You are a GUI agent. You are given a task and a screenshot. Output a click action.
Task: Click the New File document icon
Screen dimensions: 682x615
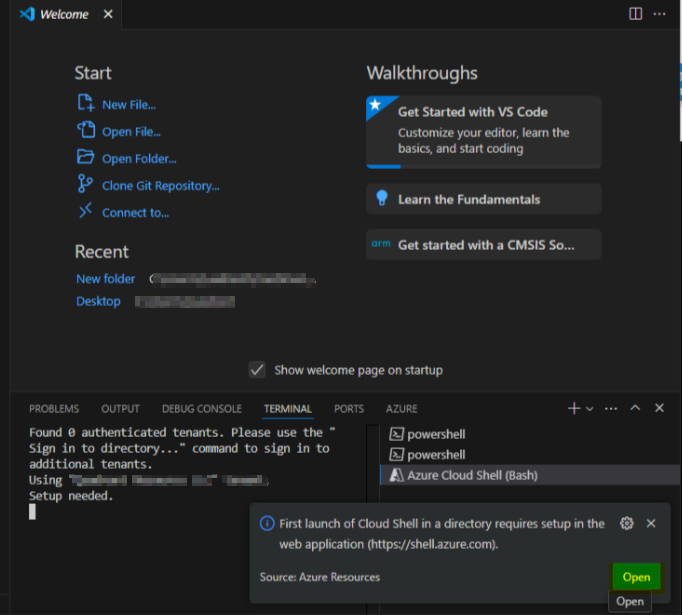point(86,103)
